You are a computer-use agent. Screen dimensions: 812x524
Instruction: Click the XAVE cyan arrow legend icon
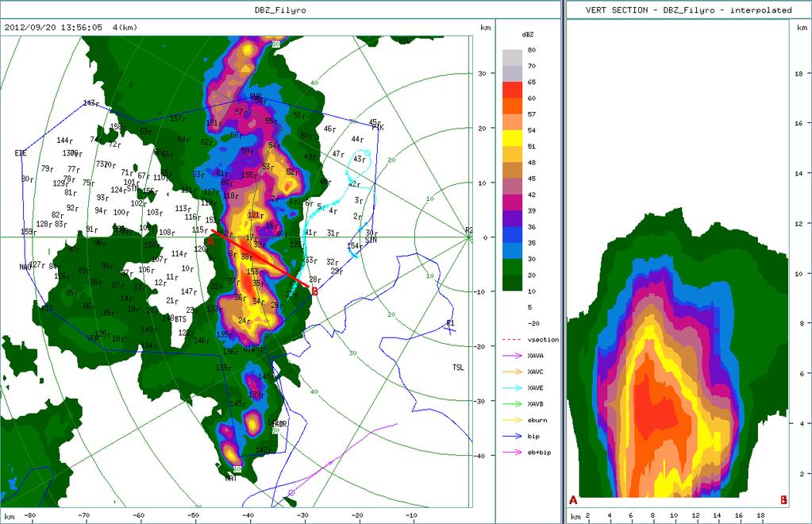coord(512,387)
